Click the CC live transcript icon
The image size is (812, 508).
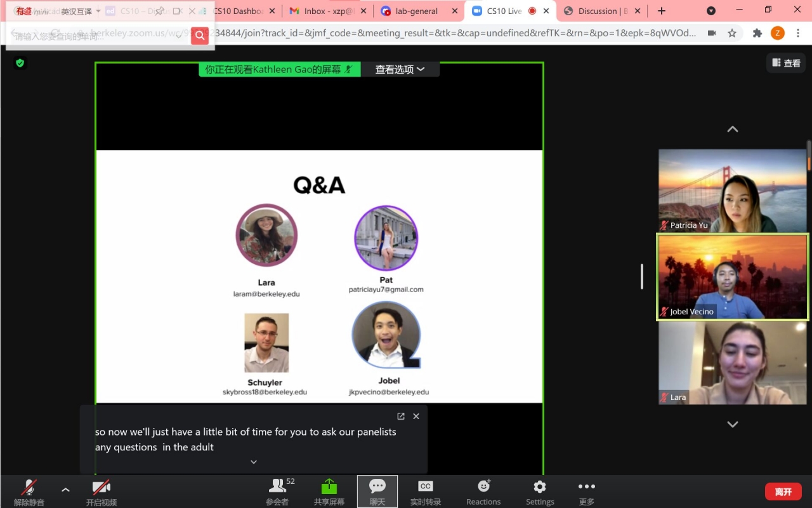[425, 487]
